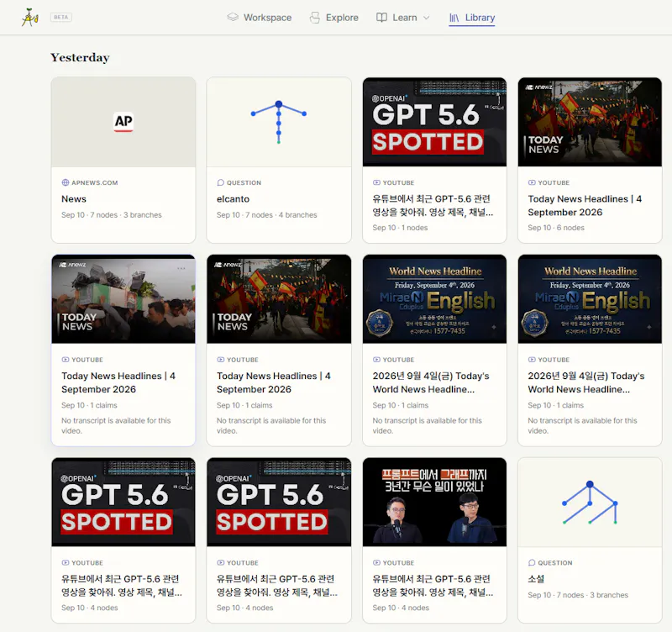This screenshot has height=632, width=672.
Task: Click the globe icon beside APNEWS.COM
Action: click(66, 182)
